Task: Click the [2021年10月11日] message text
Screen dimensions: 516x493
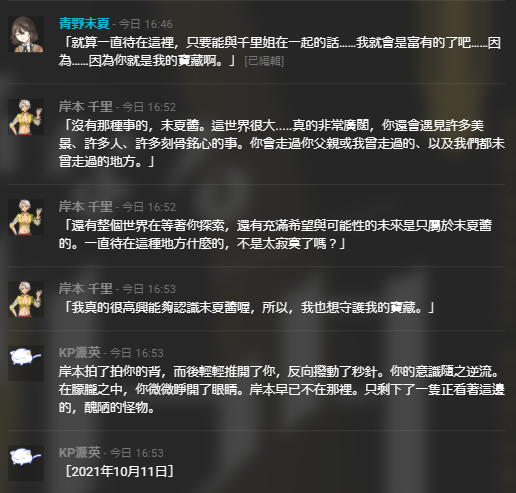Action: pyautogui.click(x=119, y=472)
